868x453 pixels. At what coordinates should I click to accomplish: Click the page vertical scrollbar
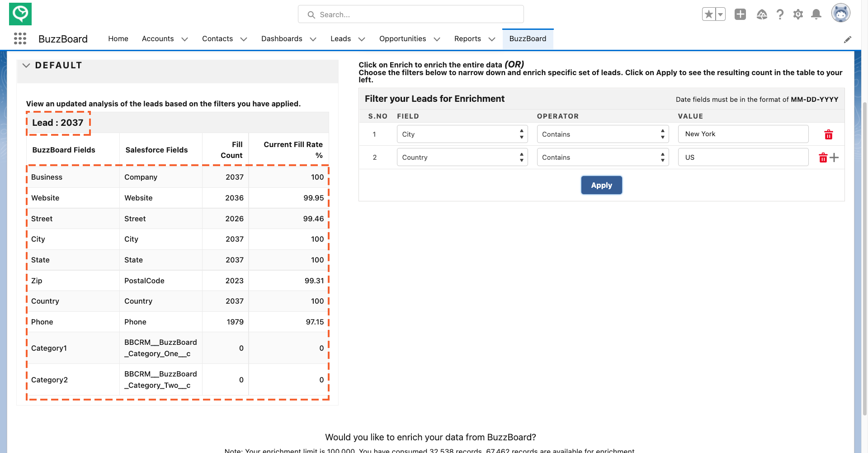[865, 258]
